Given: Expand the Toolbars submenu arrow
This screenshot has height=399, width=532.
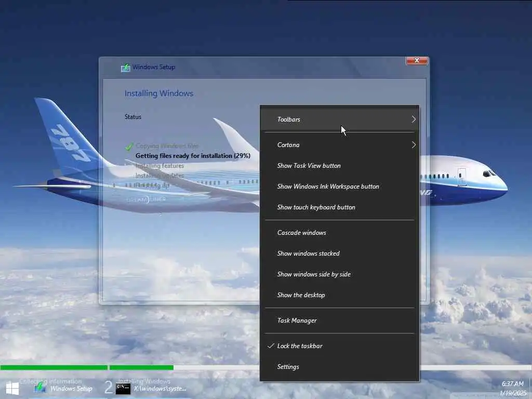Looking at the screenshot, I should 413,119.
